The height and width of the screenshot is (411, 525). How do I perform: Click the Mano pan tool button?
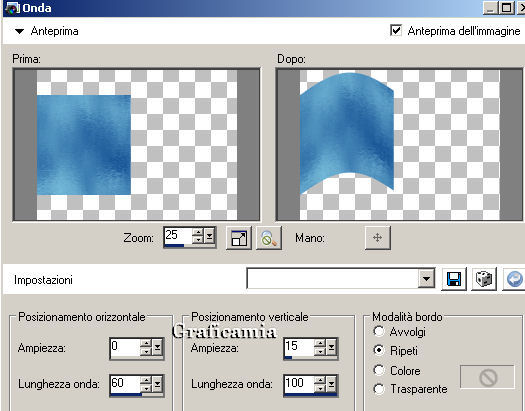click(x=377, y=238)
